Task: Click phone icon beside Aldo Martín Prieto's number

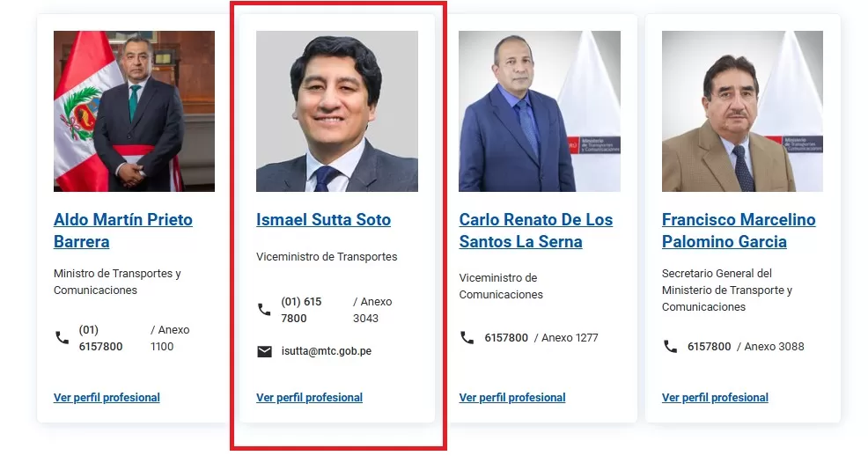Action: 62,338
